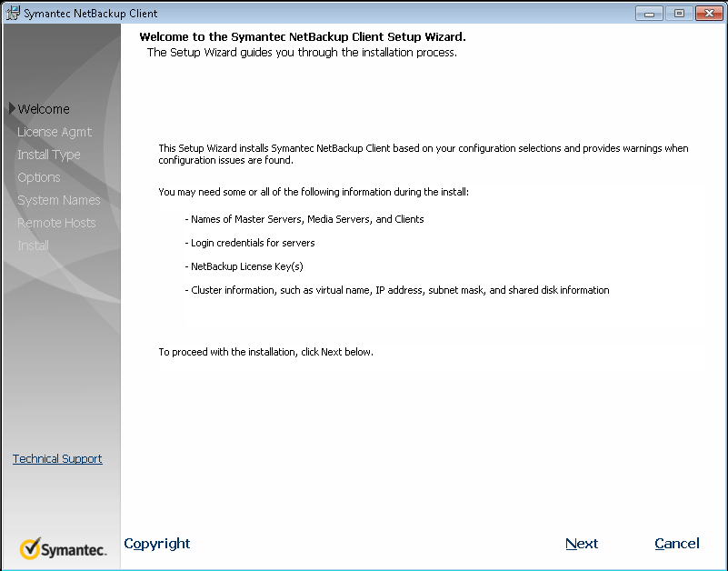This screenshot has width=728, height=571.
Task: Select the License Agmt step
Action: coord(55,132)
